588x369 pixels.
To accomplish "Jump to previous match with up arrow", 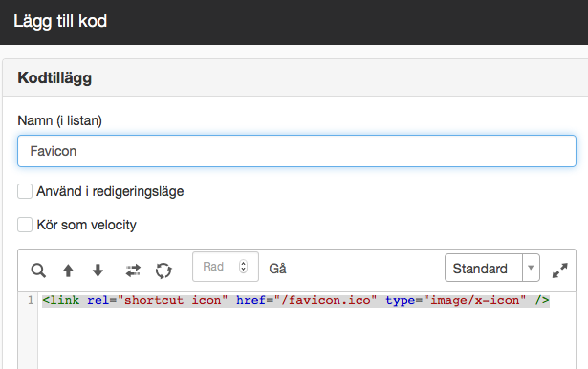I will [68, 270].
